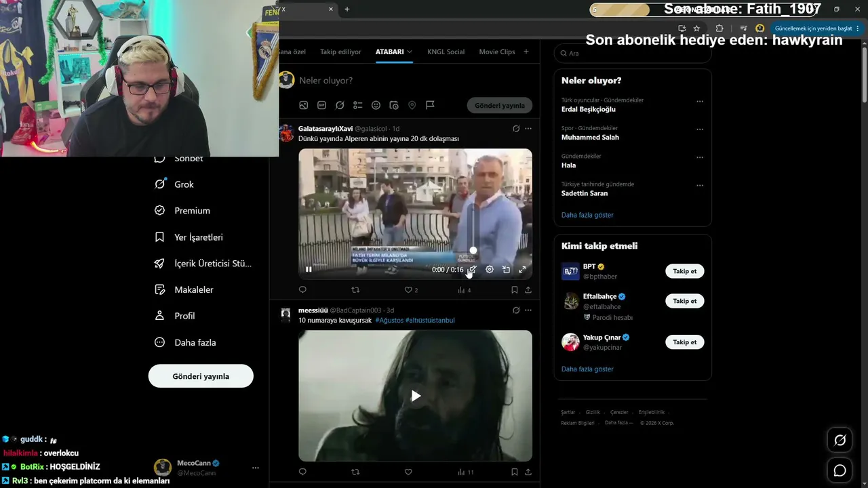Play meessiüü's video
Image resolution: width=868 pixels, height=488 pixels.
coord(416,396)
